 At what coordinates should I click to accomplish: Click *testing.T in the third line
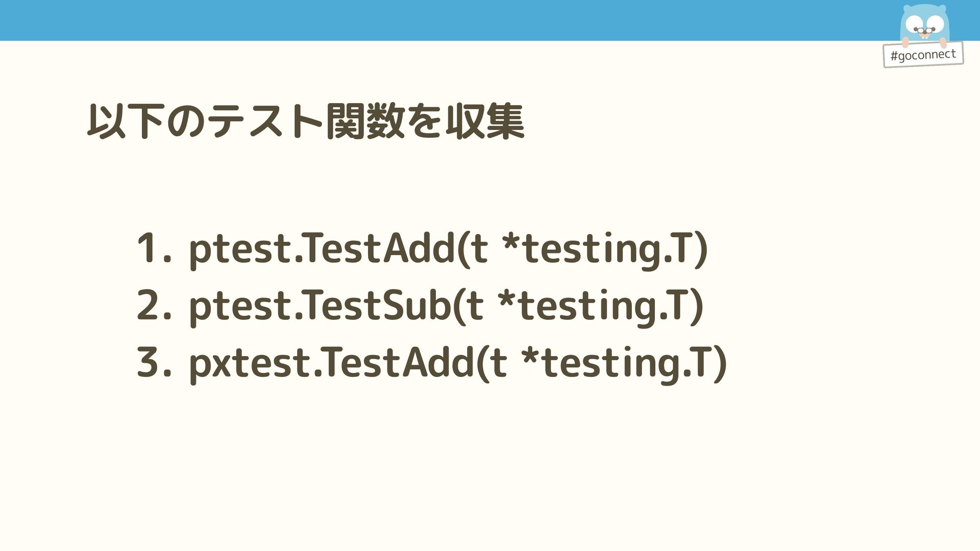click(624, 363)
